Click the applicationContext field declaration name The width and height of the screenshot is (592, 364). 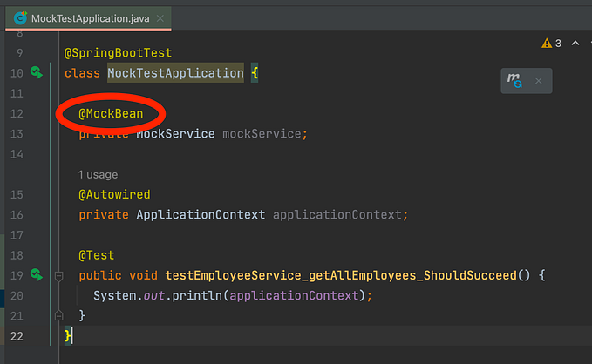[x=337, y=214]
